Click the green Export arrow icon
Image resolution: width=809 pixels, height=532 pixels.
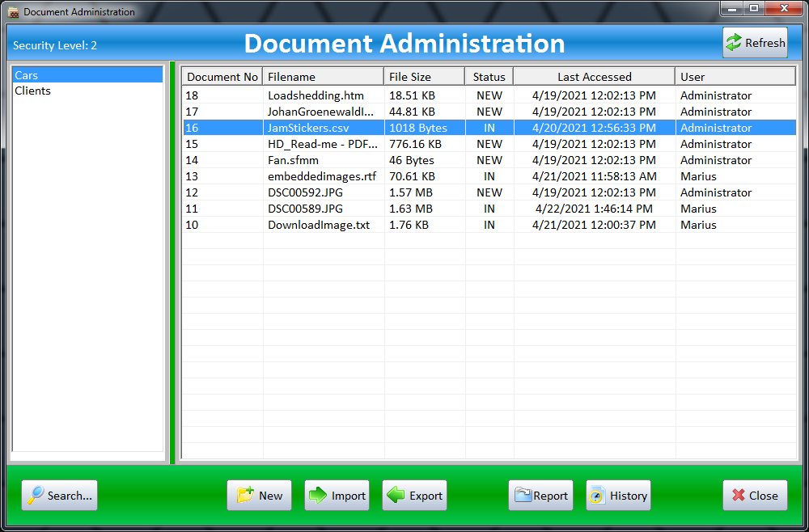point(396,496)
